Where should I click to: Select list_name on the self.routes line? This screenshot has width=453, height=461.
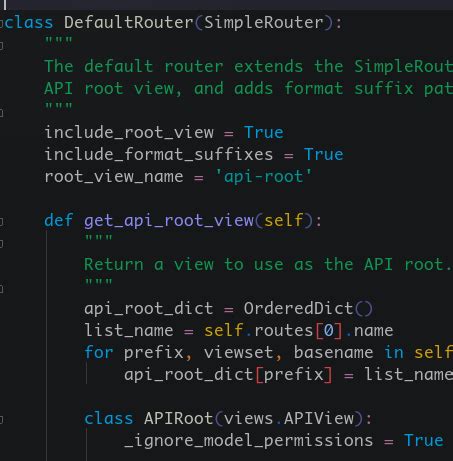[x=129, y=331]
